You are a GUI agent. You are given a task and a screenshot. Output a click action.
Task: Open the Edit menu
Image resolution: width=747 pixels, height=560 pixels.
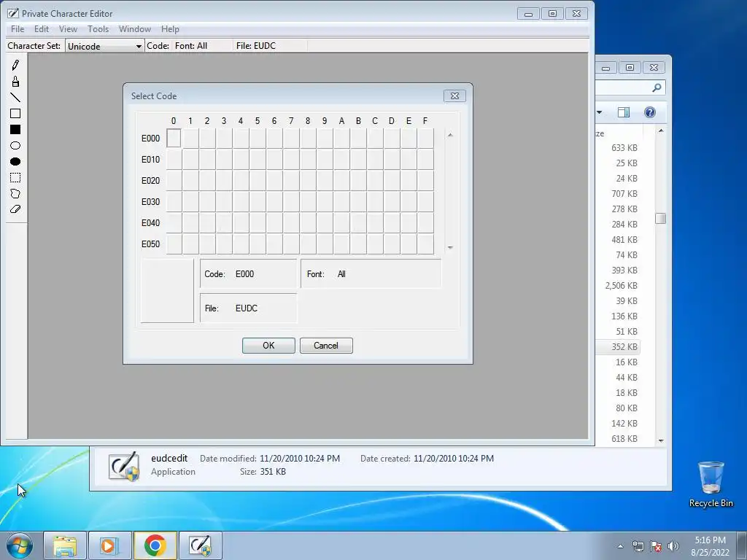click(42, 29)
